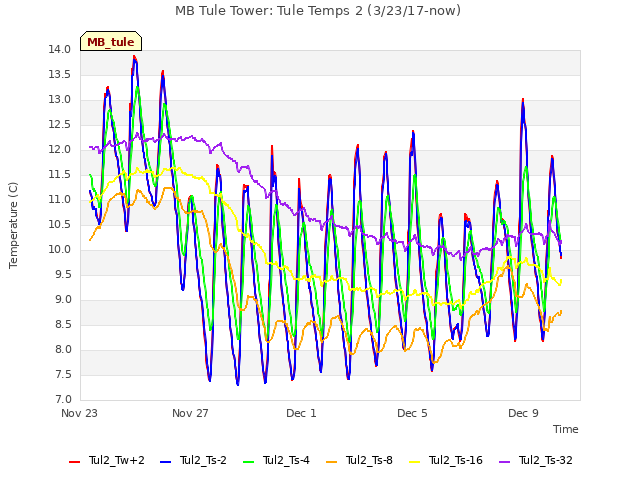
Task: Select the Tul2_Ts-8 legend label
Action: click(x=369, y=460)
